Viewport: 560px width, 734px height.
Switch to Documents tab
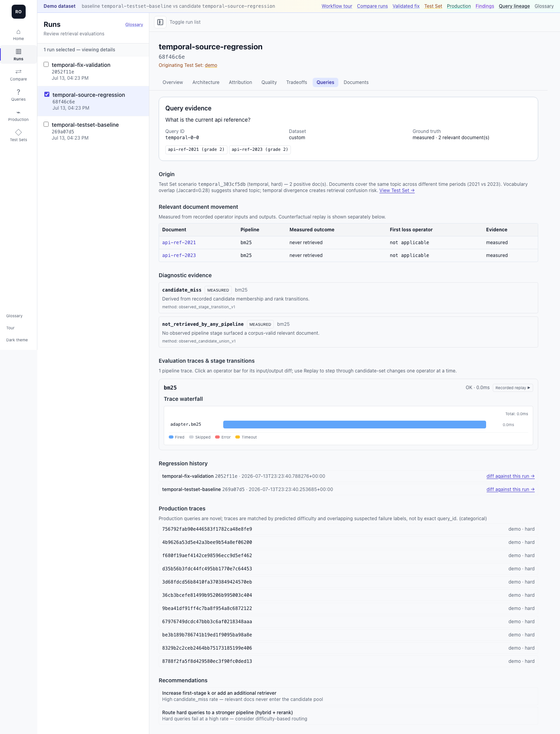click(x=356, y=82)
